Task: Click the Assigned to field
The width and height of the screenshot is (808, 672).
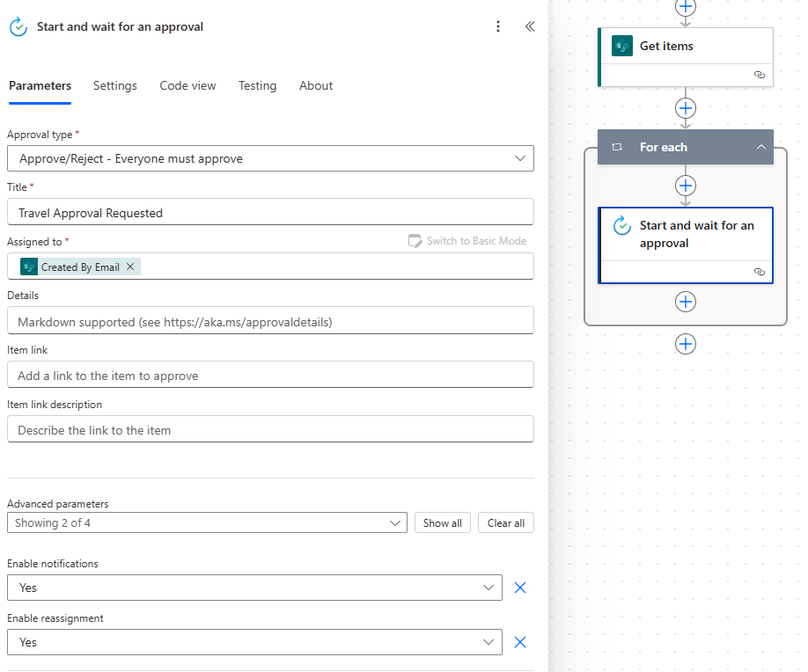Action: [270, 267]
